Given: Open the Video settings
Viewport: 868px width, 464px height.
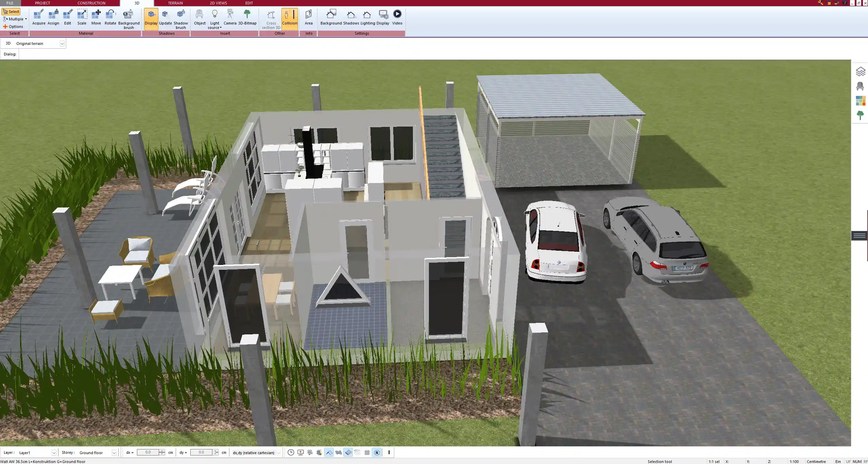Looking at the screenshot, I should tap(396, 17).
